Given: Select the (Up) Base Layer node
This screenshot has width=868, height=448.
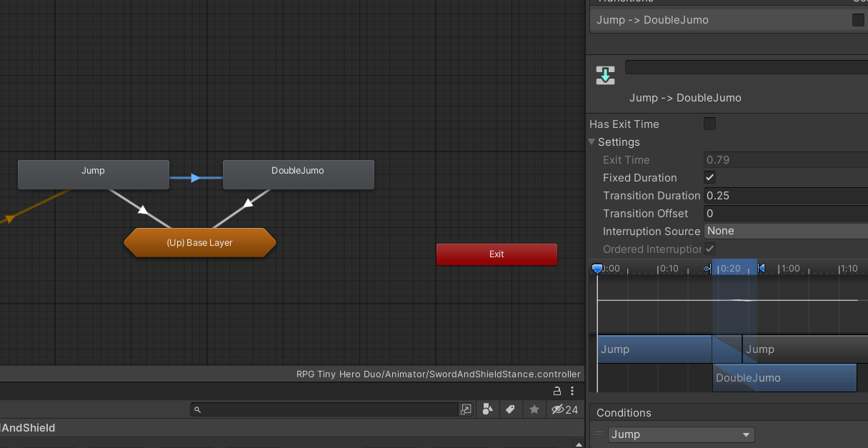Looking at the screenshot, I should 200,243.
